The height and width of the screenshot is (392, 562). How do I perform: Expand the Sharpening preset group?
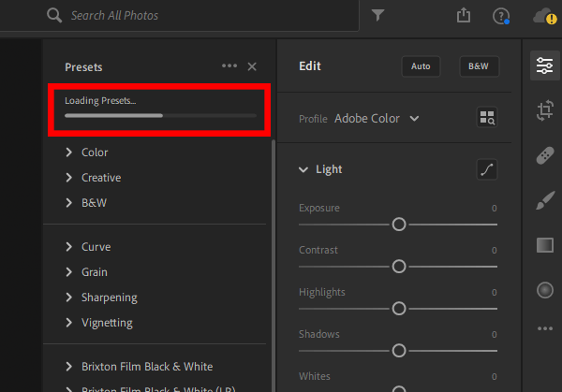[x=102, y=298]
